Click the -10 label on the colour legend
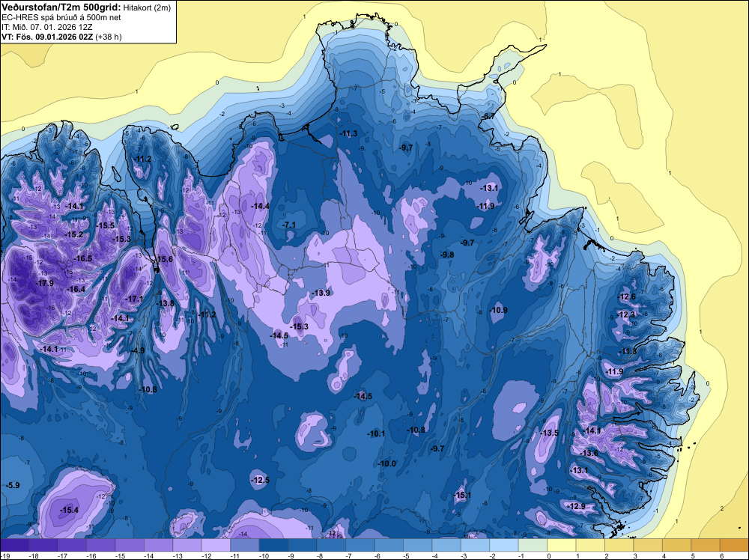 pyautogui.click(x=263, y=556)
